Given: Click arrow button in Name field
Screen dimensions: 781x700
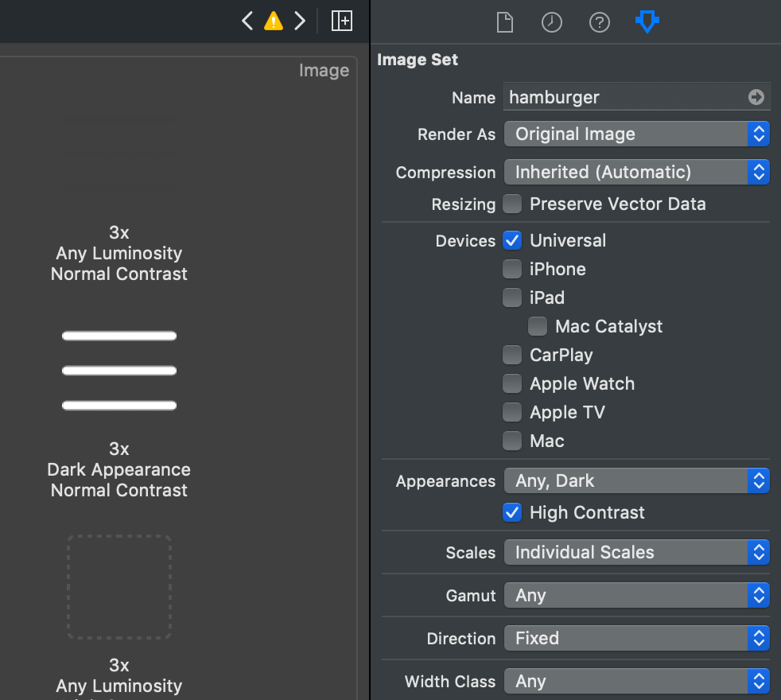Looking at the screenshot, I should pos(756,97).
